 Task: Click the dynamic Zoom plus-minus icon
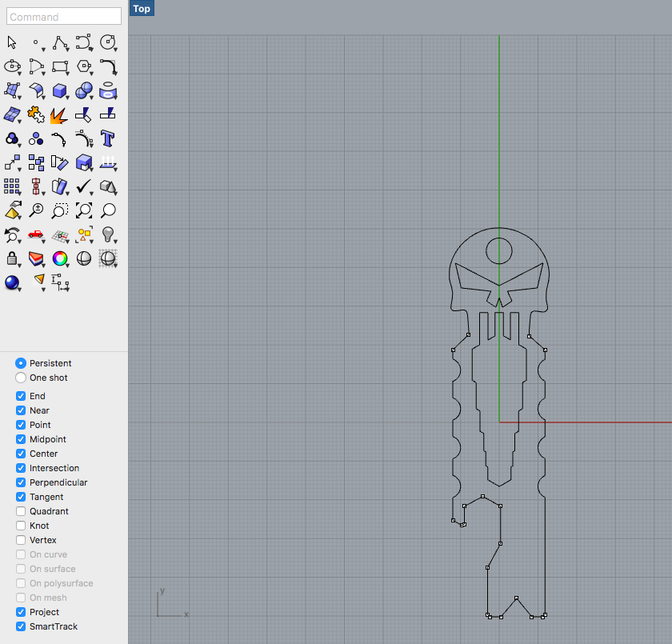(x=36, y=210)
